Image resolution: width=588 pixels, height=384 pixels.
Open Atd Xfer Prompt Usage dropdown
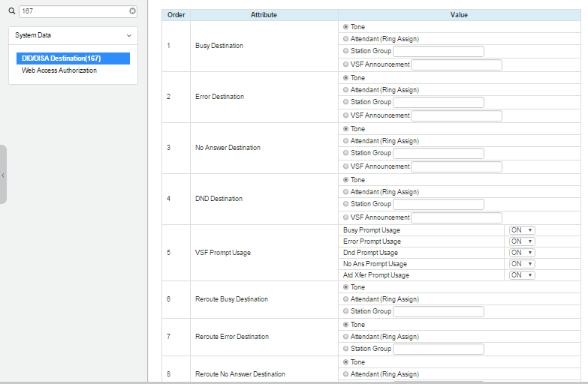click(x=522, y=275)
